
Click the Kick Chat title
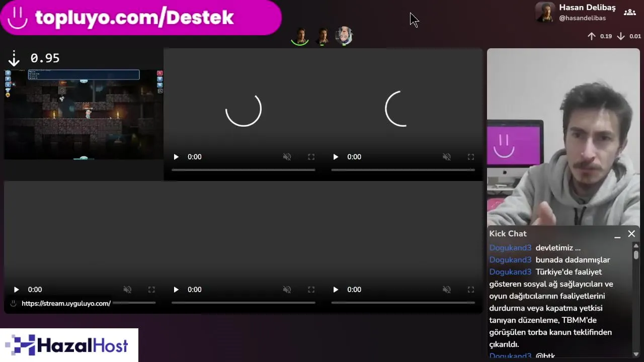508,234
